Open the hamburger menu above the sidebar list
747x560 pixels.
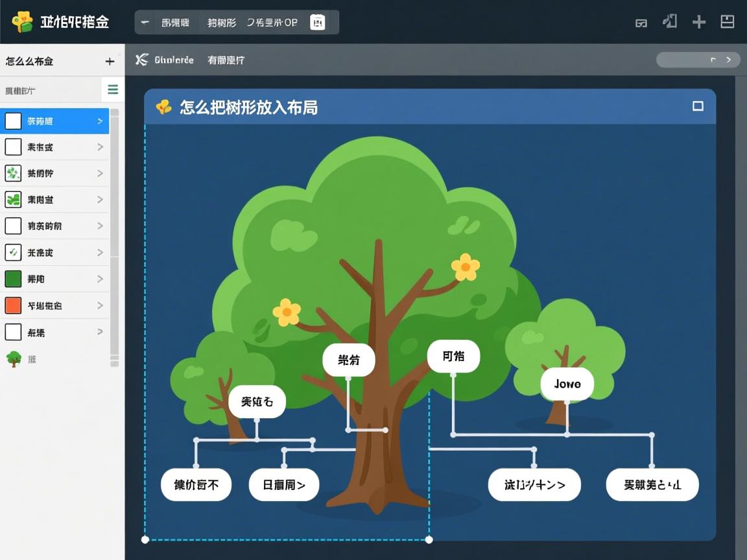[113, 89]
